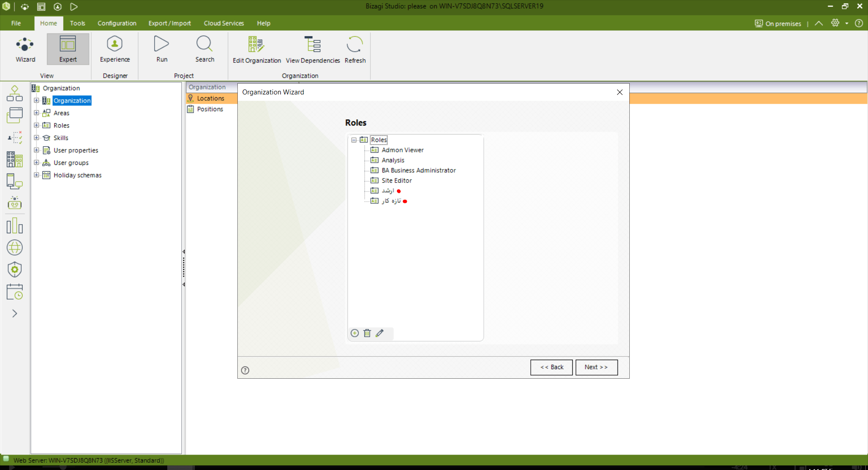This screenshot has height=470, width=868.
Task: Select Skills in left tree
Action: (x=61, y=138)
